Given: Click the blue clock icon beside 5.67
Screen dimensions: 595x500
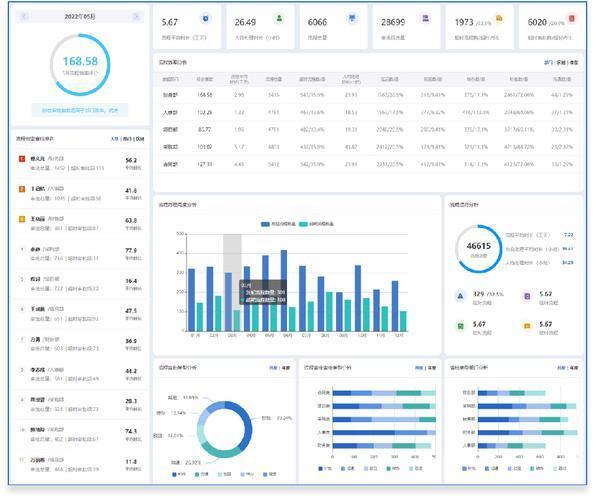Looking at the screenshot, I should (x=206, y=18).
